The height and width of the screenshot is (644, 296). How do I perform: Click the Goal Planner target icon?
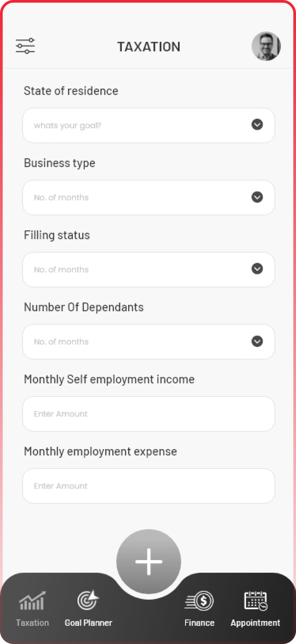coord(88,600)
